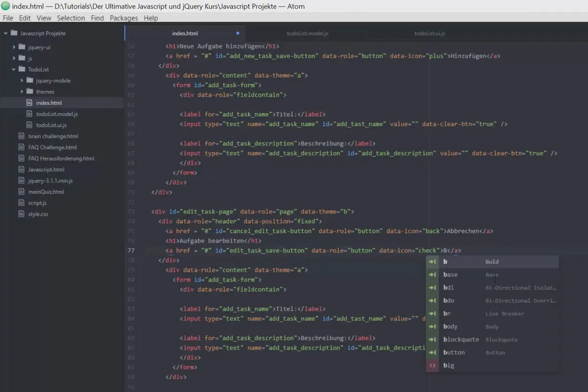Switch to the todoList.ui.js tab

pos(429,33)
